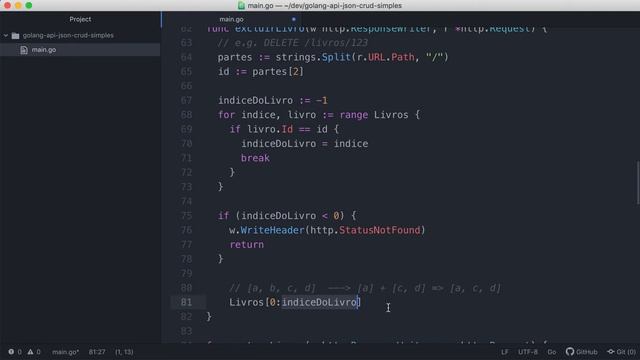Select the golang-api-json-crud-simples project folder icon
This screenshot has width=640, height=360.
tap(16, 36)
